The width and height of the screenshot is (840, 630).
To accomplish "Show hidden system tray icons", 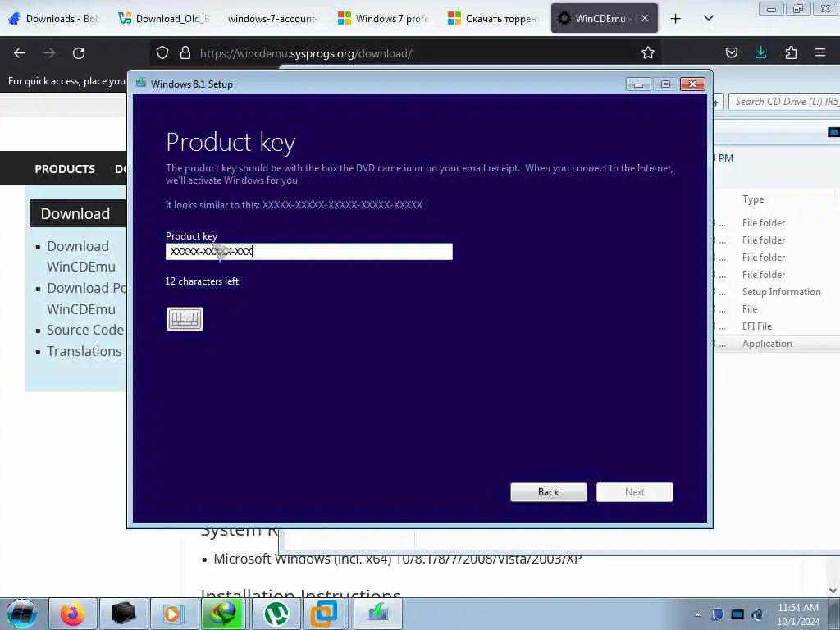I will click(697, 614).
